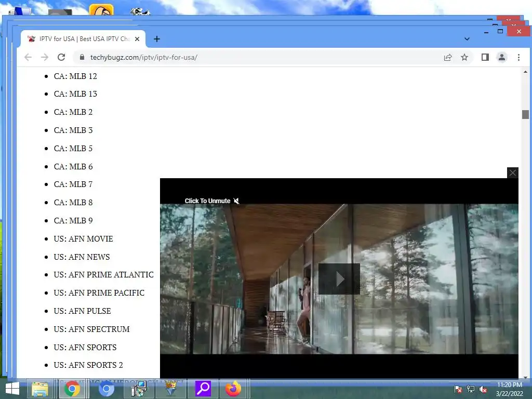Go back to the previous page
Viewport: 532px width, 399px height.
tap(28, 57)
